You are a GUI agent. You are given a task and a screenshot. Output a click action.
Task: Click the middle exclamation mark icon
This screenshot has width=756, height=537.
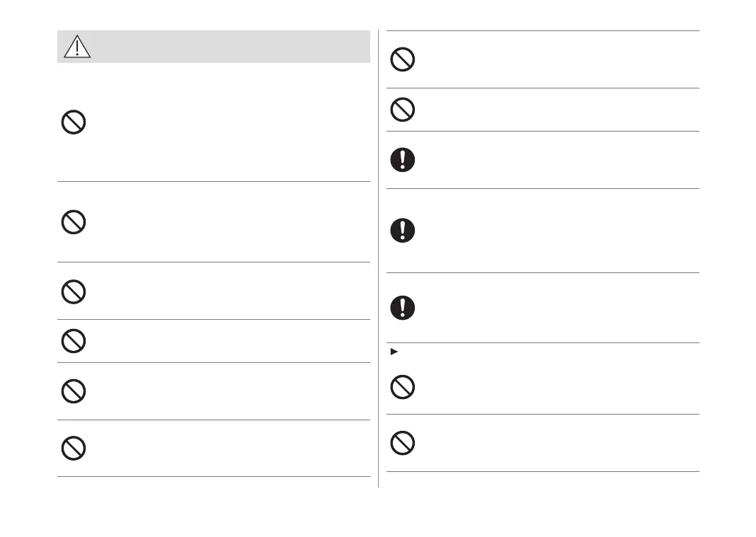coord(403,231)
